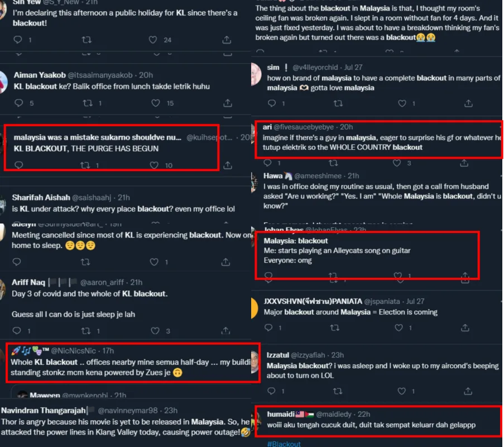Reply to JXXVSHVN's Election is coming tweet
The width and height of the screenshot is (504, 447).
[268, 327]
